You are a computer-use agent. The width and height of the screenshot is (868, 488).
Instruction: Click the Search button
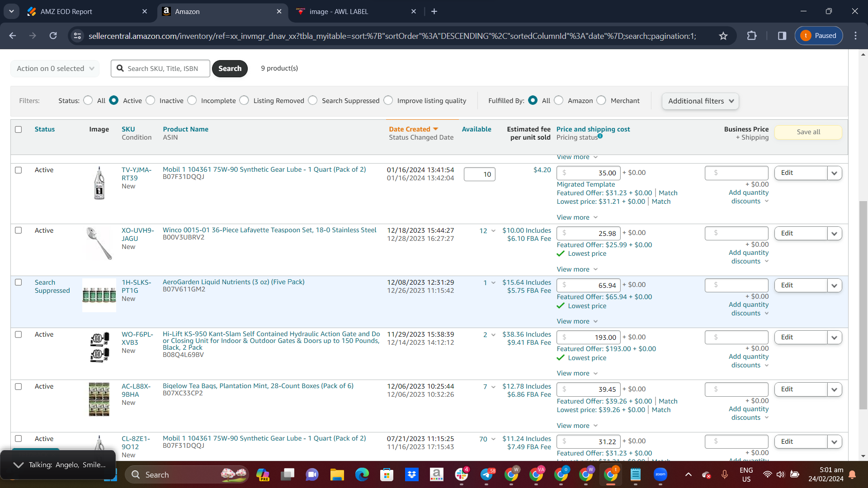pos(230,69)
